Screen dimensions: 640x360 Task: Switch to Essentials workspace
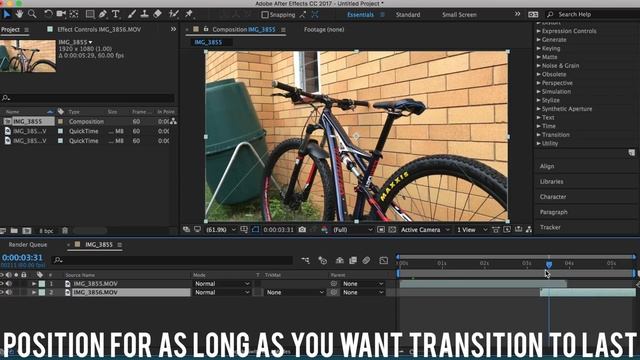click(x=360, y=15)
